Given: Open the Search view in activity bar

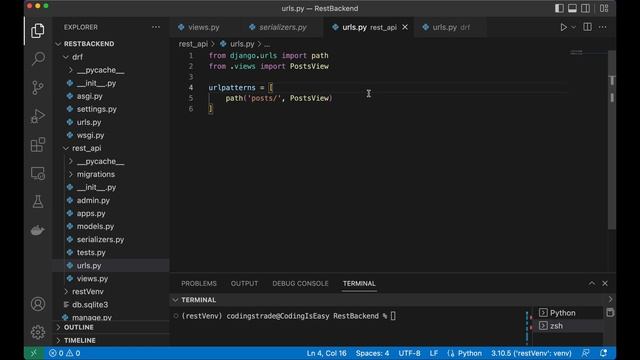Looking at the screenshot, I should click(38, 58).
